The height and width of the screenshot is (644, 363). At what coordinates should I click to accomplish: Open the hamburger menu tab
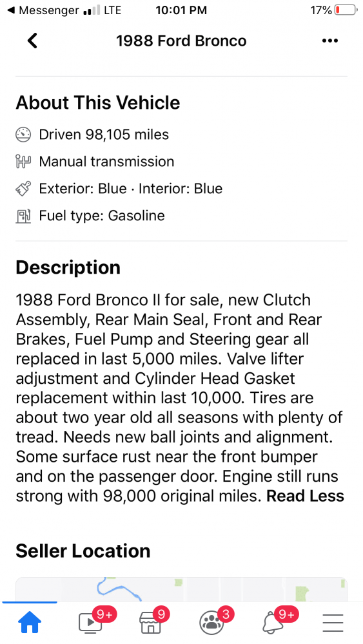(333, 623)
